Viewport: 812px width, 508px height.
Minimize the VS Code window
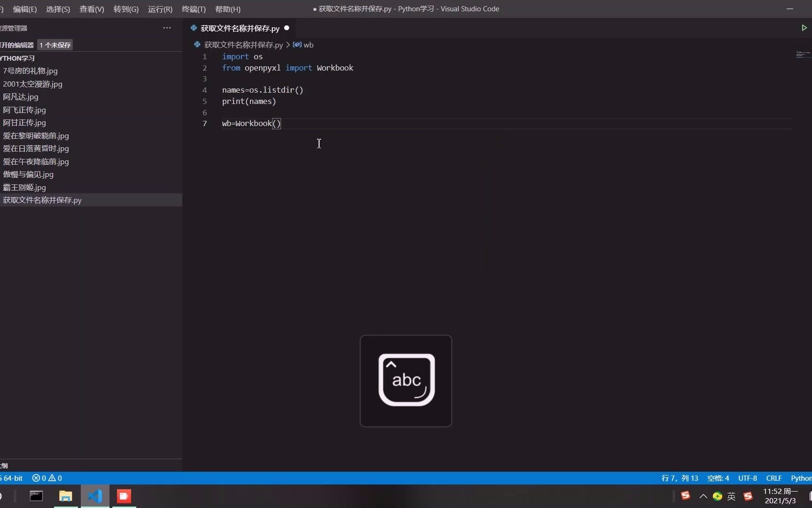[790, 9]
